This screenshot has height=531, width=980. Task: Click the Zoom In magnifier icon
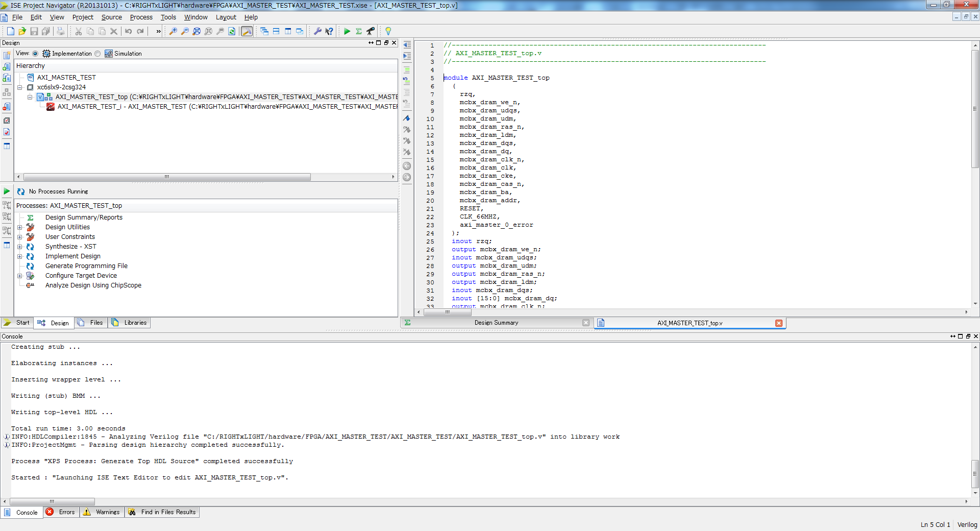coord(173,31)
